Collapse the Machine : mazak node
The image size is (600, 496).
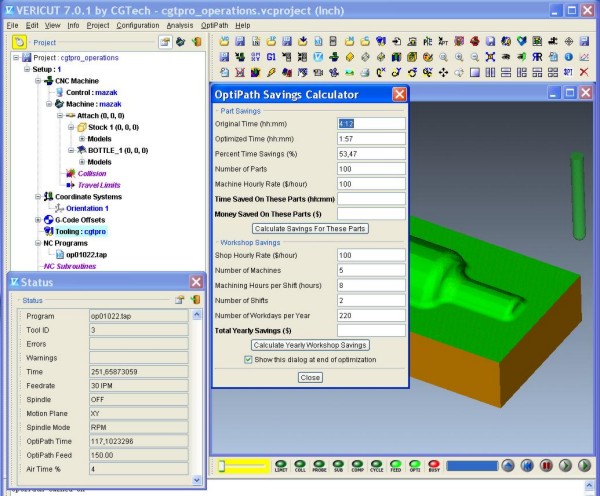tap(49, 104)
